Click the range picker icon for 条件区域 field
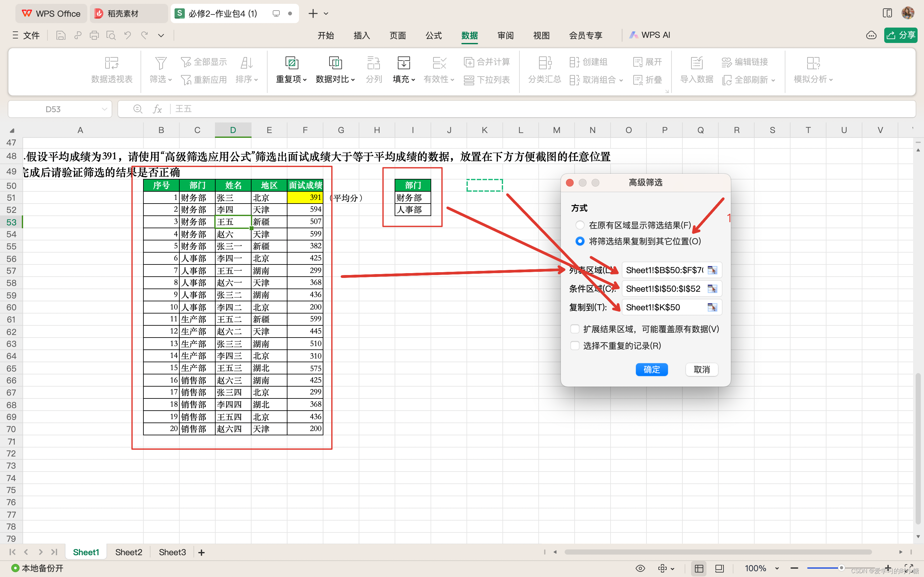The image size is (924, 577). (x=712, y=289)
